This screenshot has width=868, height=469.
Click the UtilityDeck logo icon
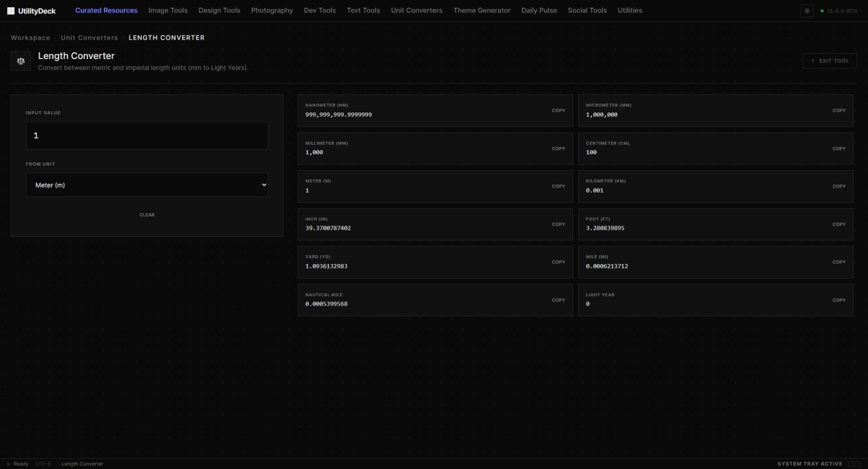(x=11, y=10)
